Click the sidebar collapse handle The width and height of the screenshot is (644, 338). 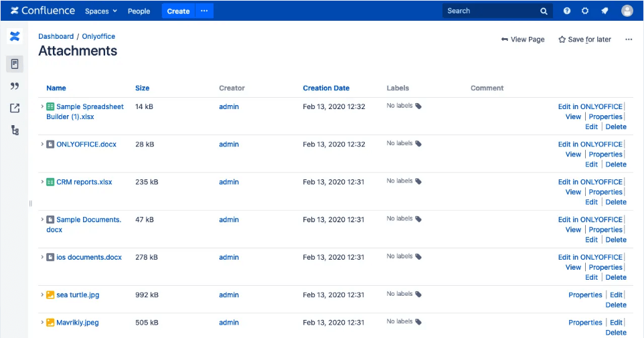click(30, 203)
